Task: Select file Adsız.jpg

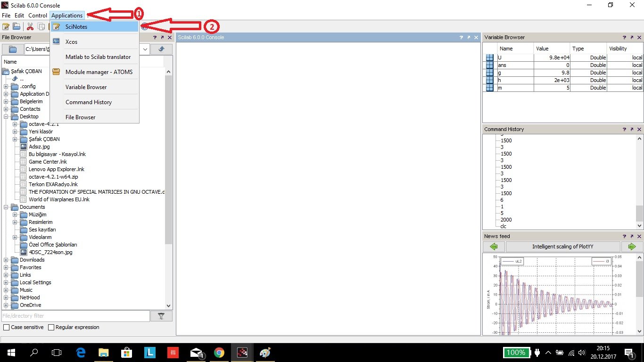Action: [x=39, y=147]
